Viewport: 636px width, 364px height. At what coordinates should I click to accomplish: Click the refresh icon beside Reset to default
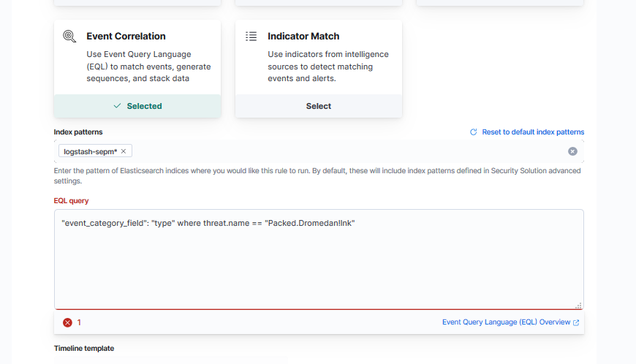pos(474,132)
